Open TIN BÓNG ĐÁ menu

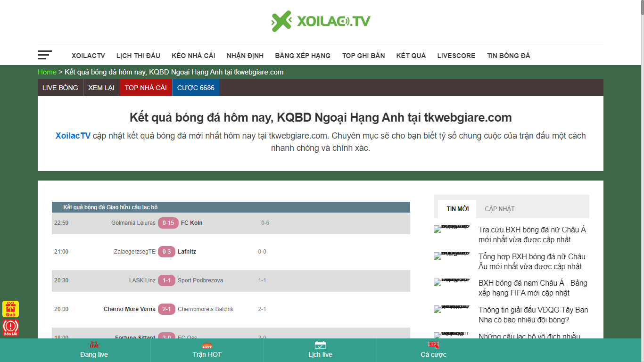(x=509, y=56)
